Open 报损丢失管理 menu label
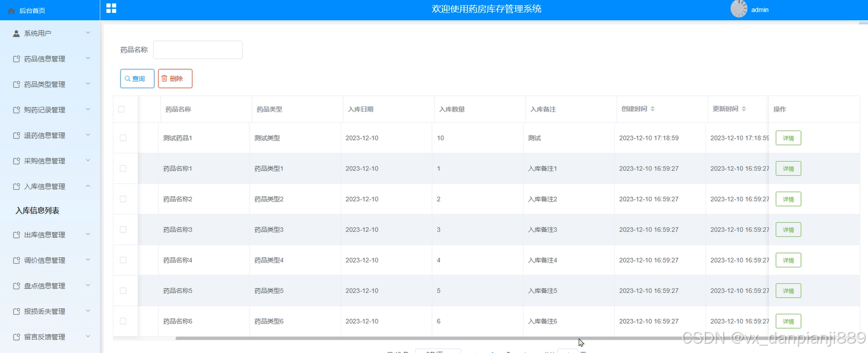The width and height of the screenshot is (868, 353). tap(45, 311)
